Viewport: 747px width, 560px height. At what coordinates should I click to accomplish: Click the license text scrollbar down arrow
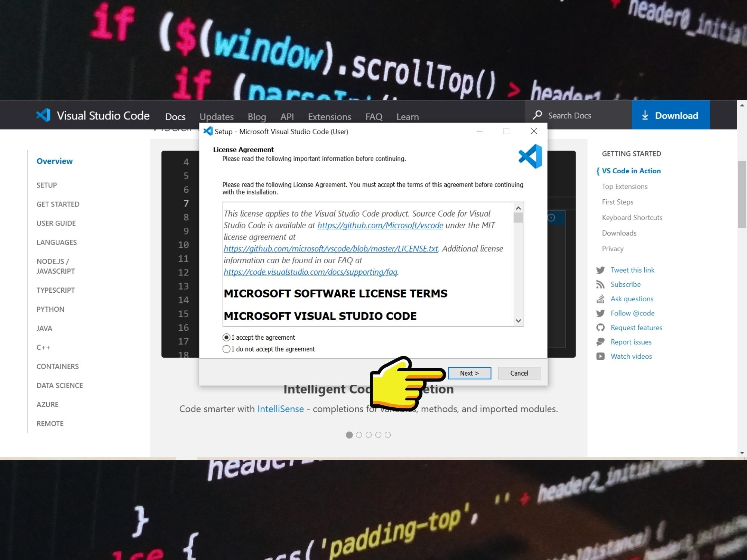point(518,321)
